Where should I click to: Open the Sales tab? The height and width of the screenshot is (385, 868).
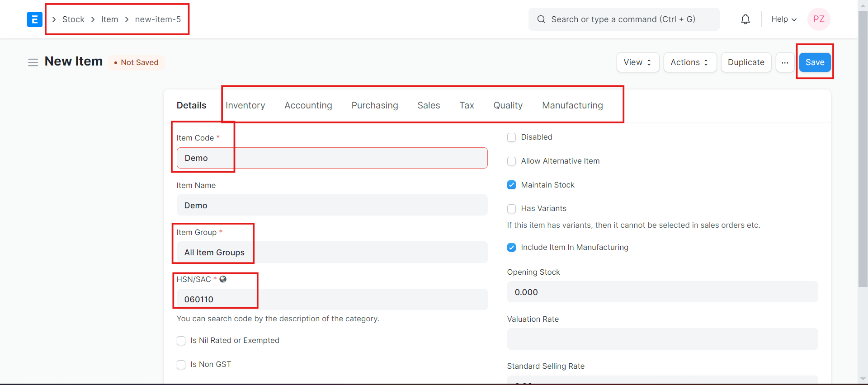point(429,105)
